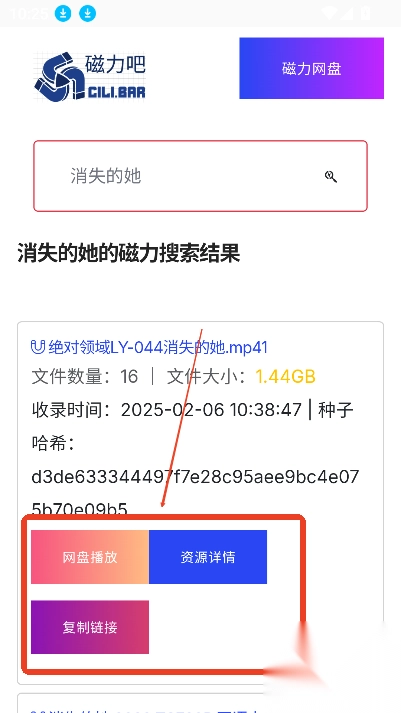The width and height of the screenshot is (401, 713).
Task: Click 复制链接 to copy magnet link
Action: 90,627
